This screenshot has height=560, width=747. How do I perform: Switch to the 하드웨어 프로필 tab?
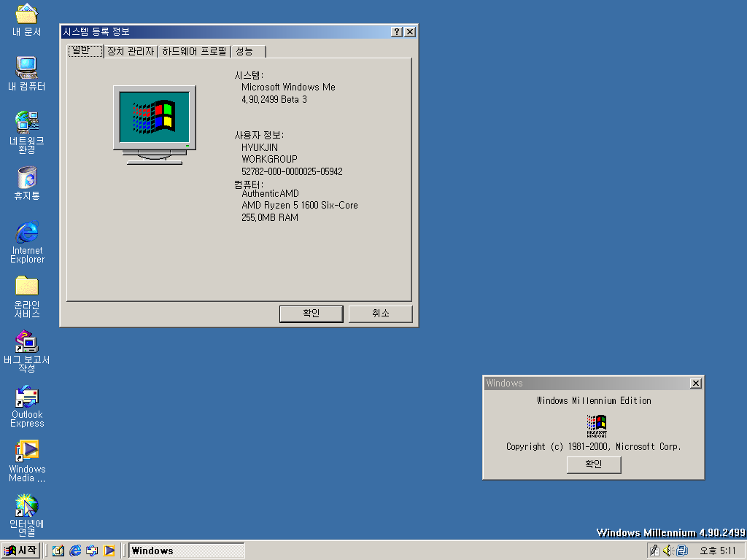[194, 52]
